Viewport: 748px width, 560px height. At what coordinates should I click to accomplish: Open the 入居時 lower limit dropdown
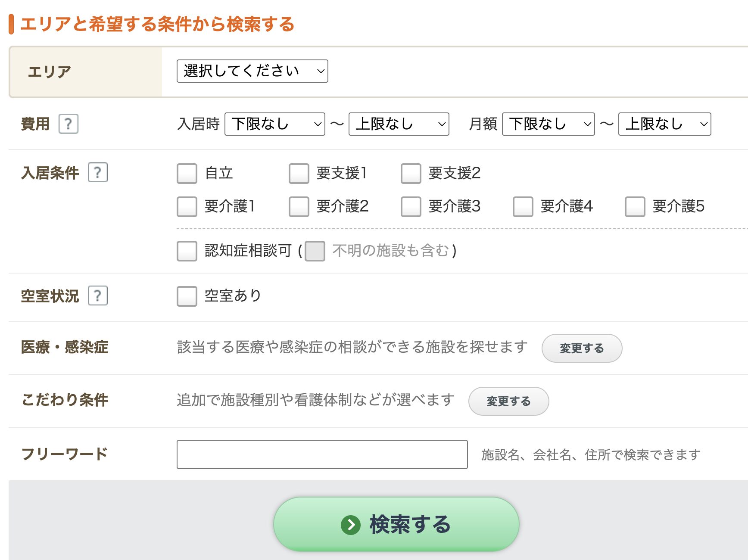(x=274, y=124)
